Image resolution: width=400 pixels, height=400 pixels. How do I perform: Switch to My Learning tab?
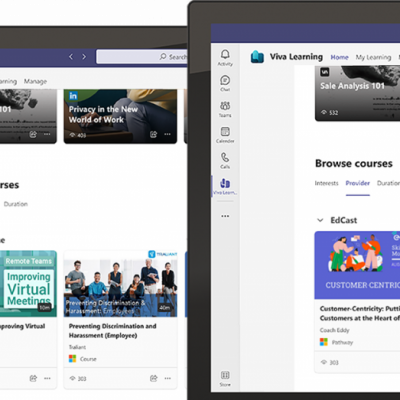pos(373,57)
